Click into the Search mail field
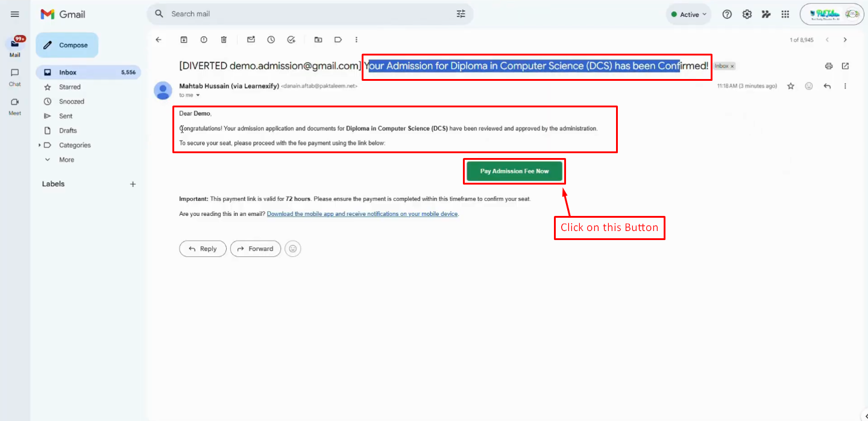The width and height of the screenshot is (868, 421). coord(310,14)
